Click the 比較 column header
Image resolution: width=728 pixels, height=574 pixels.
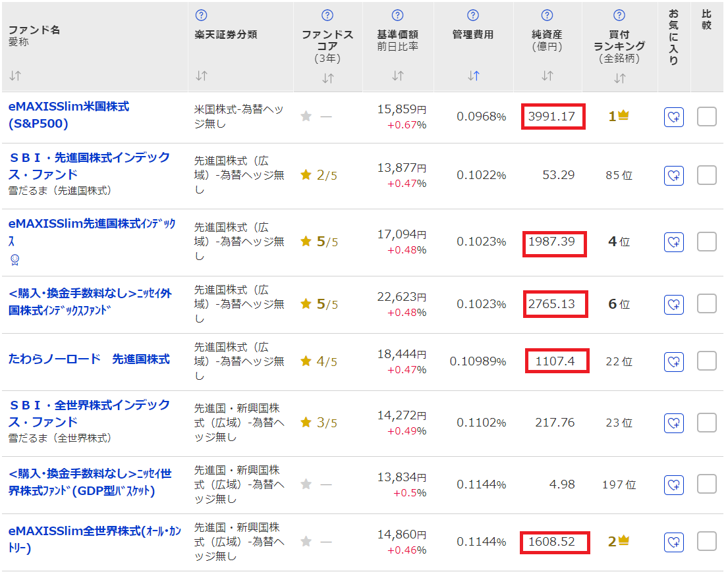click(x=706, y=20)
